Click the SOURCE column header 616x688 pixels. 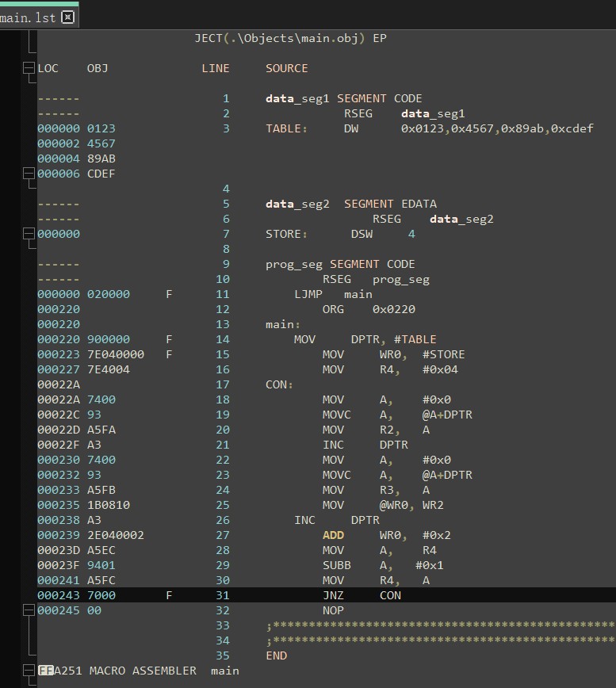(x=286, y=68)
